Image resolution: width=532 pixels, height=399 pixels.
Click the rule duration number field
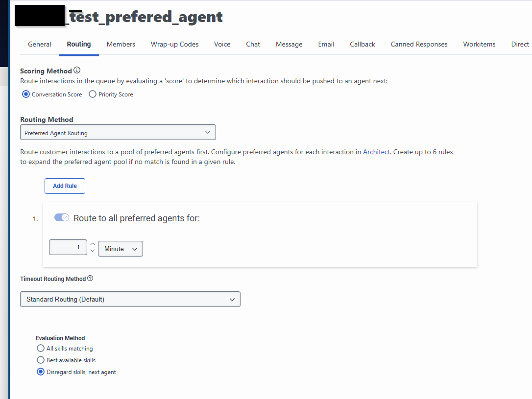click(68, 248)
